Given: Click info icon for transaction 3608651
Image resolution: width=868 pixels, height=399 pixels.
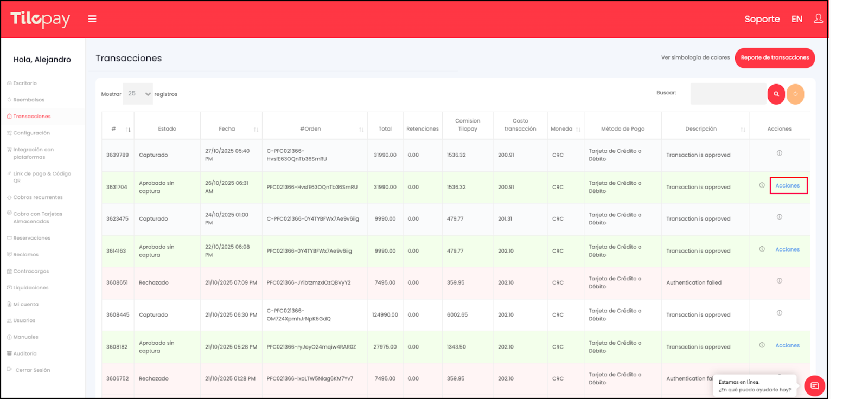Looking at the screenshot, I should 779,281.
